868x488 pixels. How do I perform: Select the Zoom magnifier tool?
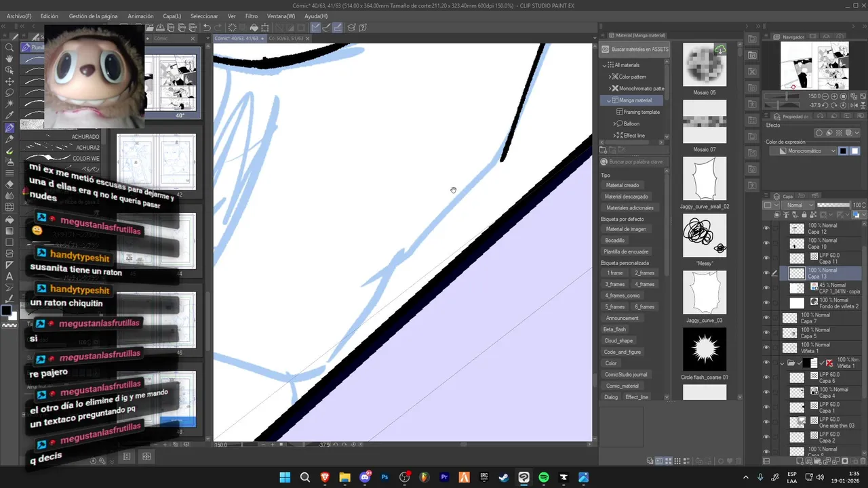[x=9, y=47]
